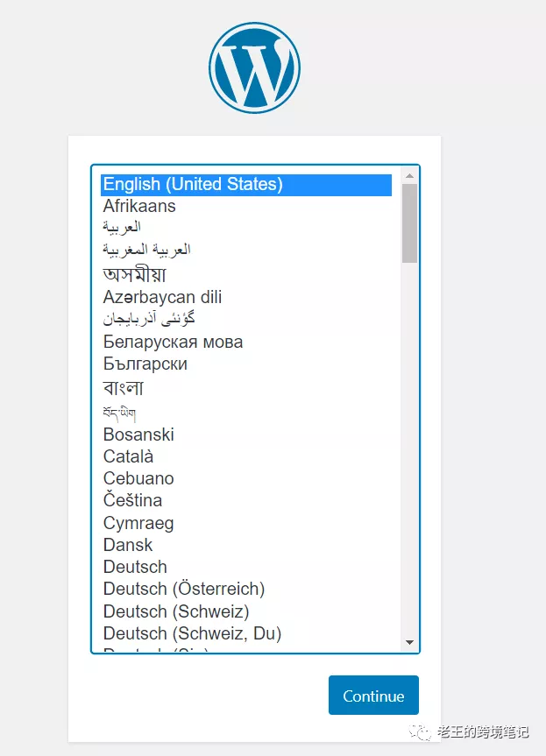The image size is (546, 756).
Task: Choose Bosanski language option
Action: point(138,435)
